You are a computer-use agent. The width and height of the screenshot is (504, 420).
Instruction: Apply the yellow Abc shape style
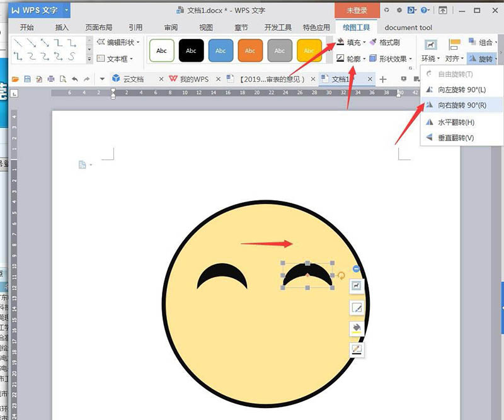tap(309, 50)
